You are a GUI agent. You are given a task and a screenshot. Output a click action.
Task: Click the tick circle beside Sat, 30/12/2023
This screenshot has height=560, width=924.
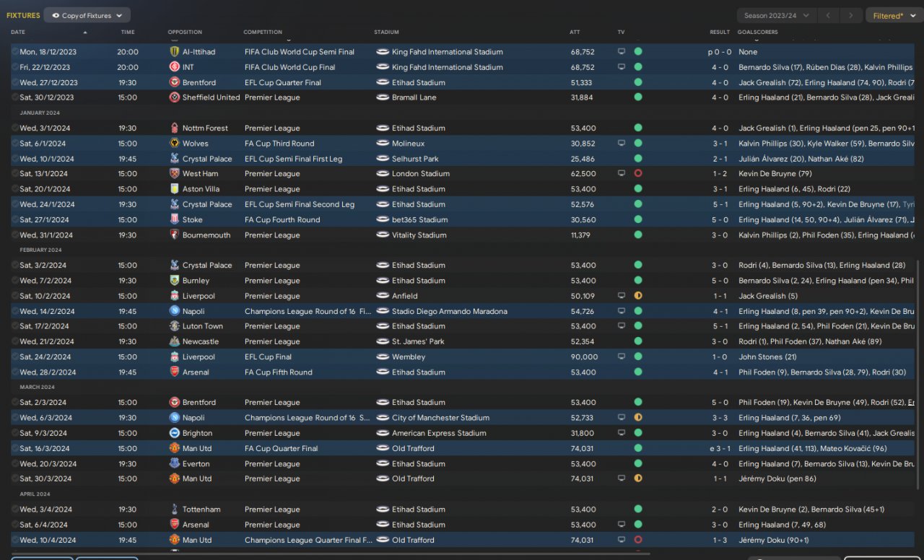pyautogui.click(x=14, y=97)
